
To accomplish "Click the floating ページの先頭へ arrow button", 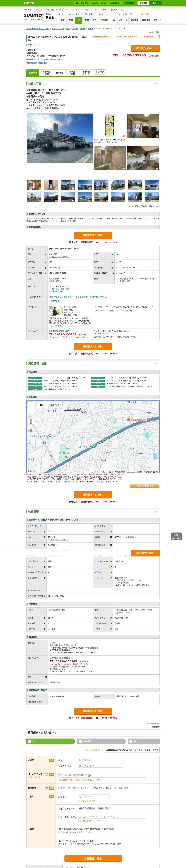I will click(176, 536).
